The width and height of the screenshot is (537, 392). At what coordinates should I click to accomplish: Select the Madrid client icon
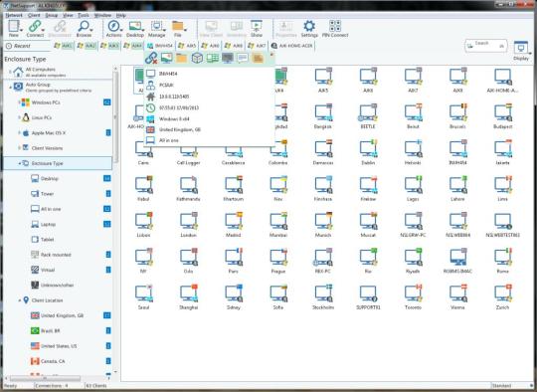tap(234, 221)
